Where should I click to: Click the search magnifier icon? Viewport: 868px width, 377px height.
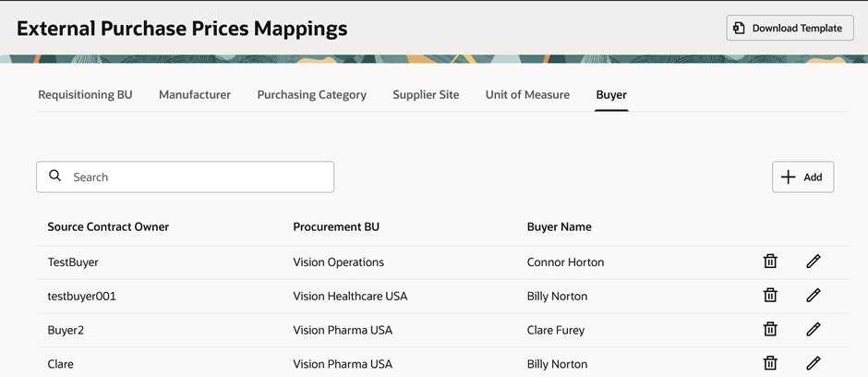pyautogui.click(x=55, y=176)
